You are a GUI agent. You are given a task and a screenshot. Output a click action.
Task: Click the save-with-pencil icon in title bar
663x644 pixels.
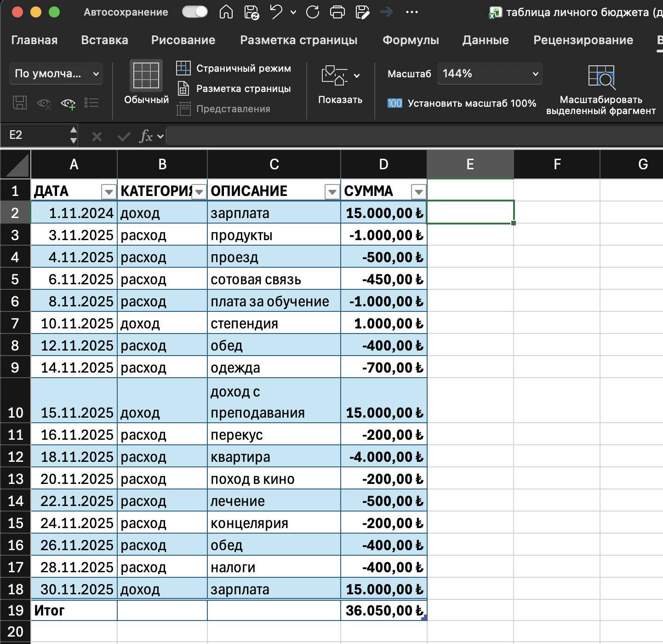362,12
